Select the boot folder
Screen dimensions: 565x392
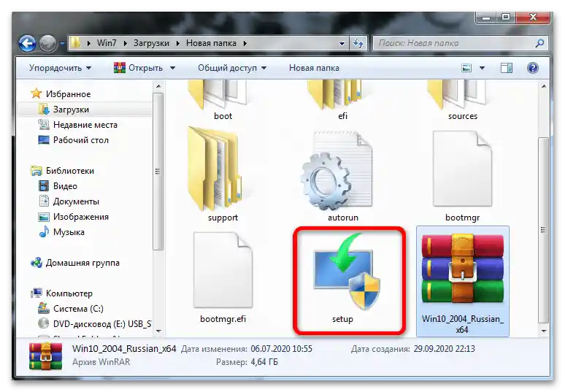pyautogui.click(x=223, y=101)
